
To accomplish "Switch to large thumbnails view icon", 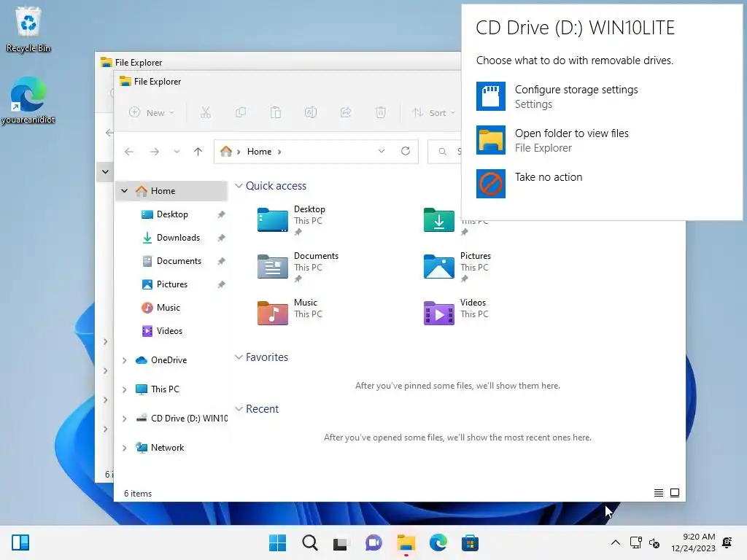I will [675, 493].
